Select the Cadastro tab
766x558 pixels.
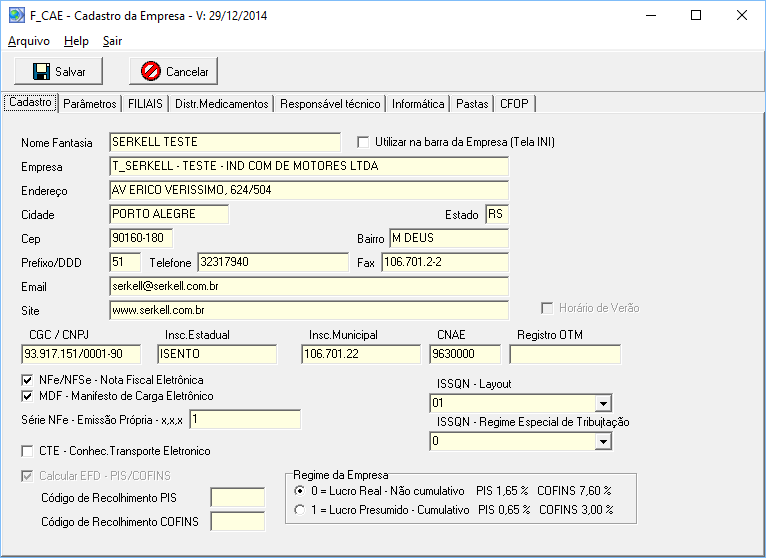pos(30,102)
